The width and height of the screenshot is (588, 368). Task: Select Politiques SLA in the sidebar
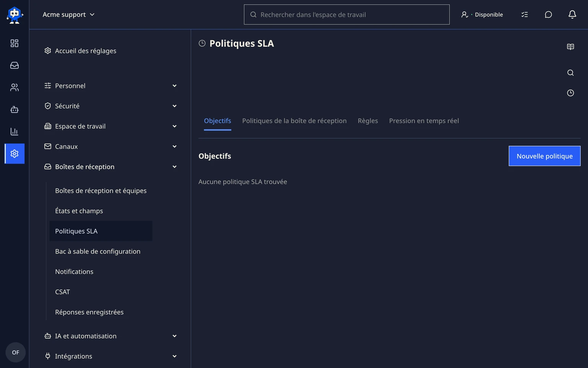pos(101,231)
